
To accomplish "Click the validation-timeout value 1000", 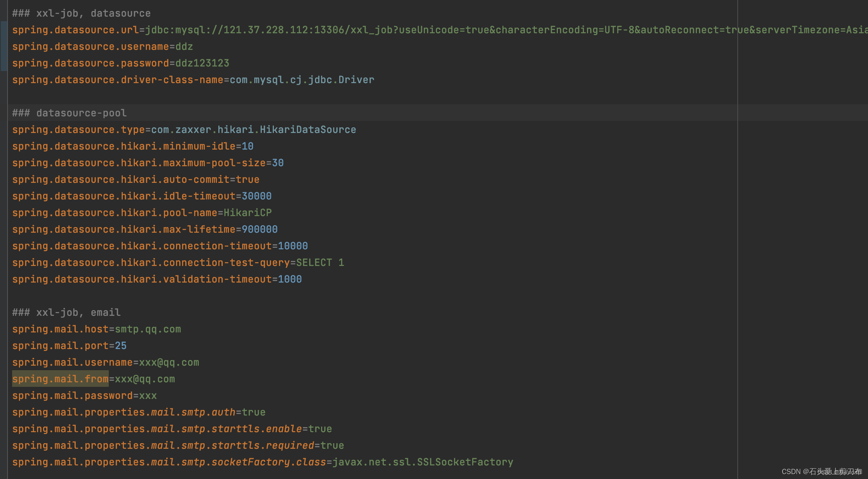I will 290,279.
